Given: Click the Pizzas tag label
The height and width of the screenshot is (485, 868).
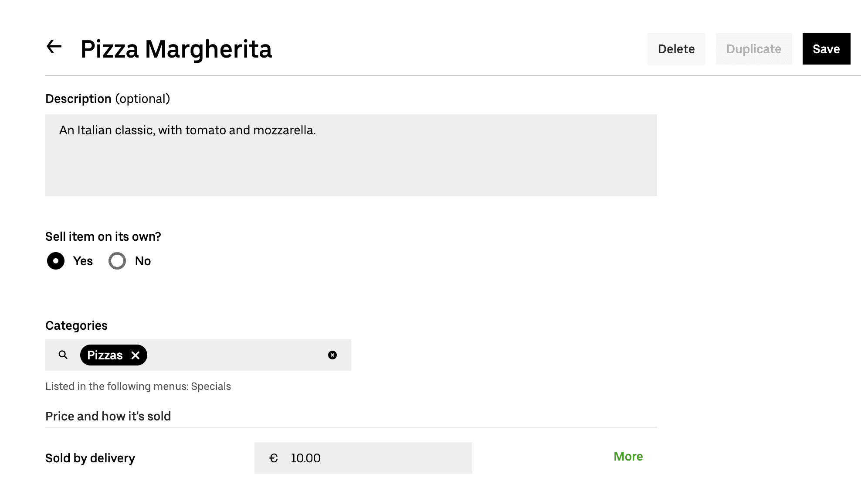Looking at the screenshot, I should [105, 355].
